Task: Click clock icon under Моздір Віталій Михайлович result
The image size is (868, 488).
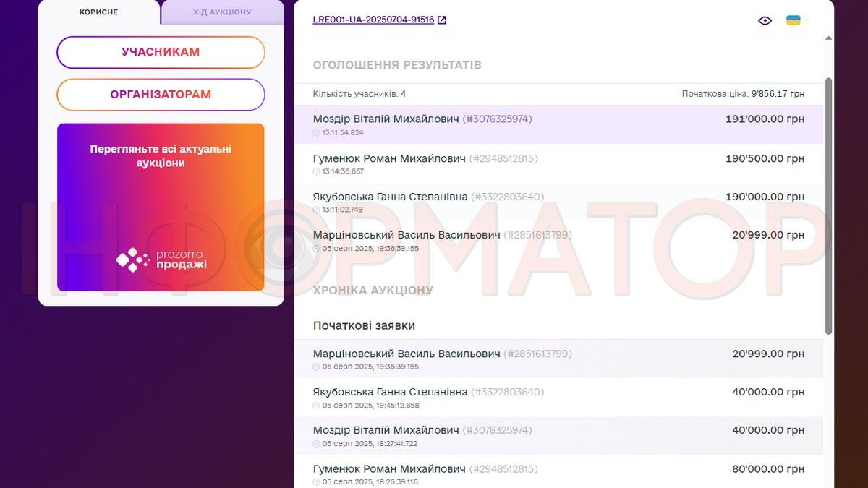Action: point(316,133)
